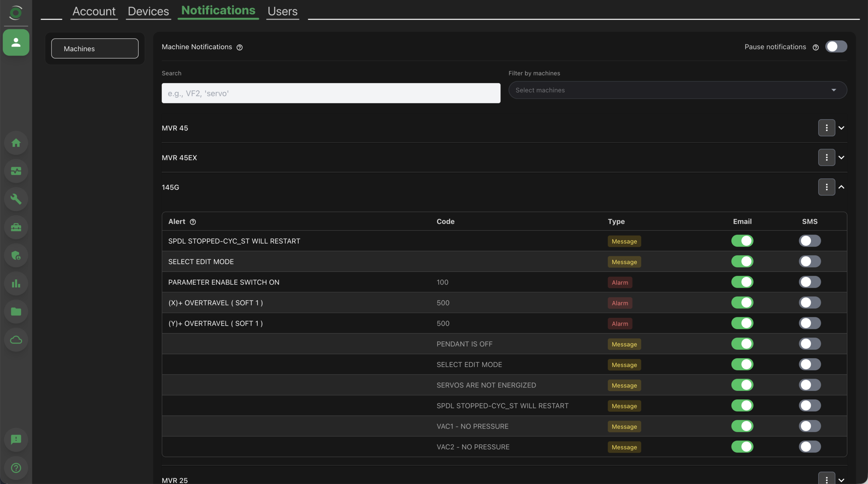Click the MVR 45EX machine name
The width and height of the screenshot is (868, 484).
click(x=179, y=158)
